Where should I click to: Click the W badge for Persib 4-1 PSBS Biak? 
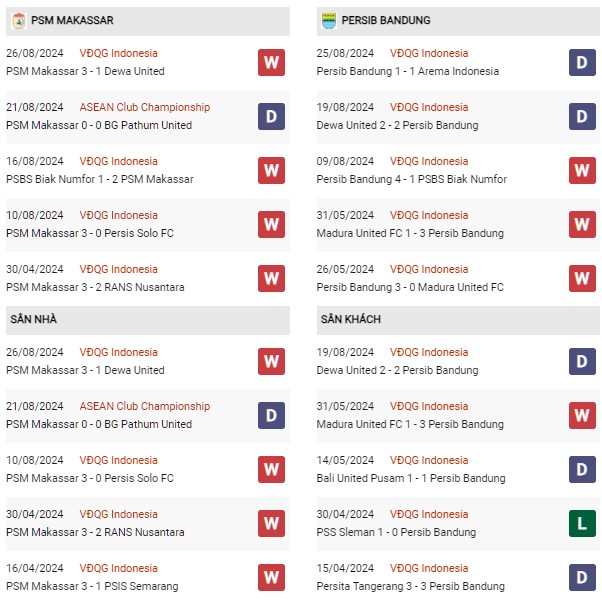tap(582, 170)
